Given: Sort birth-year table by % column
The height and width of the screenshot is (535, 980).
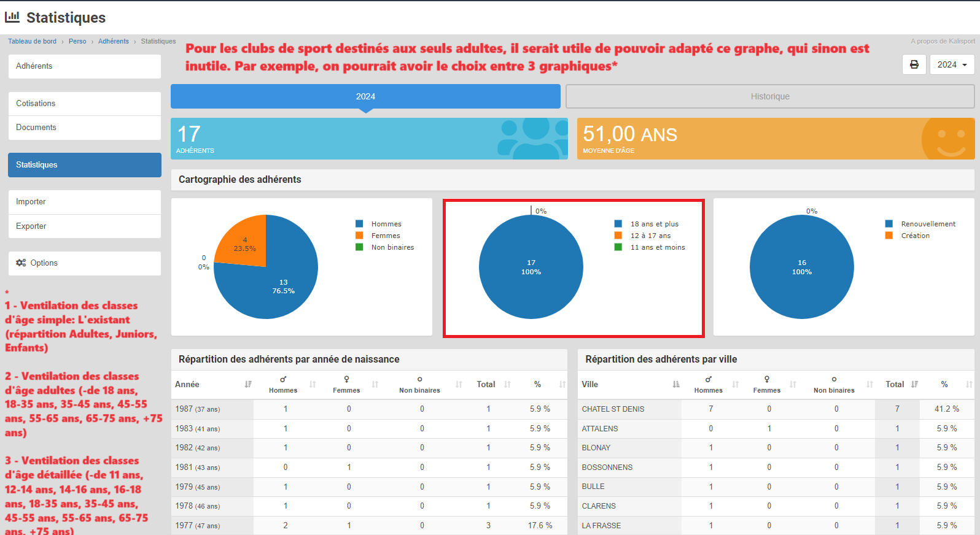Looking at the screenshot, I should pos(562,384).
